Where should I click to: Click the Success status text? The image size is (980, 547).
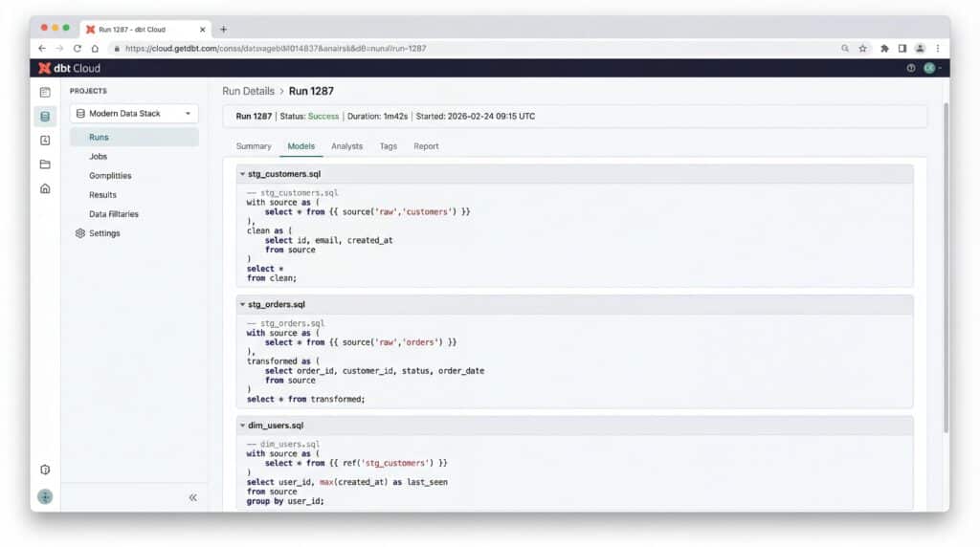pos(323,116)
